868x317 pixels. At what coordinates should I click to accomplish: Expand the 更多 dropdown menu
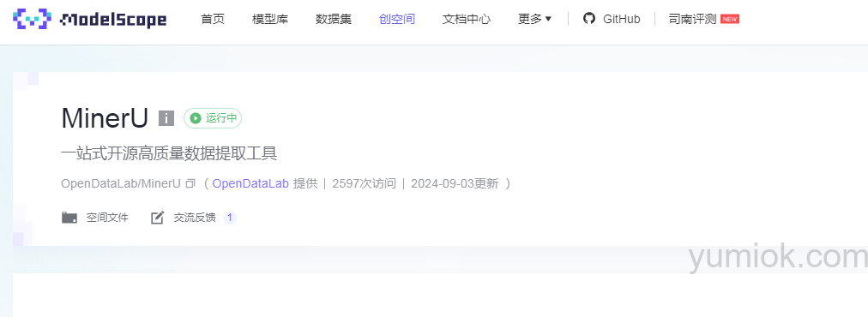[534, 20]
